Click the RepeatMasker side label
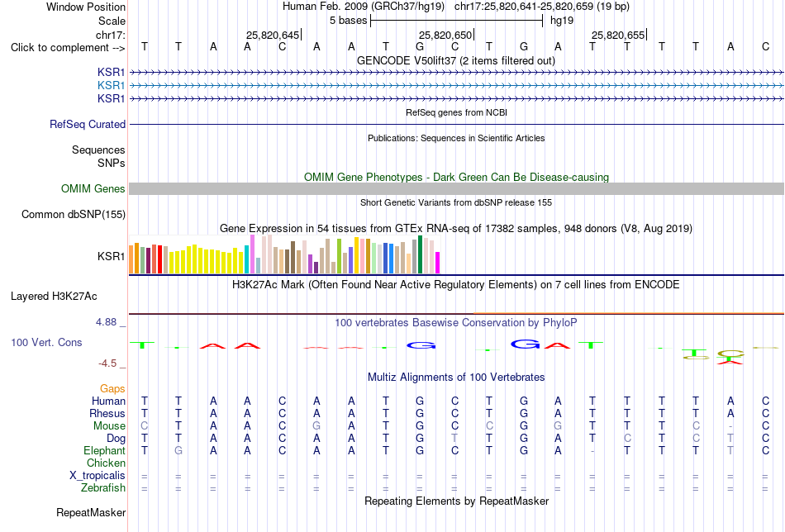The height and width of the screenshot is (532, 785). tap(91, 512)
